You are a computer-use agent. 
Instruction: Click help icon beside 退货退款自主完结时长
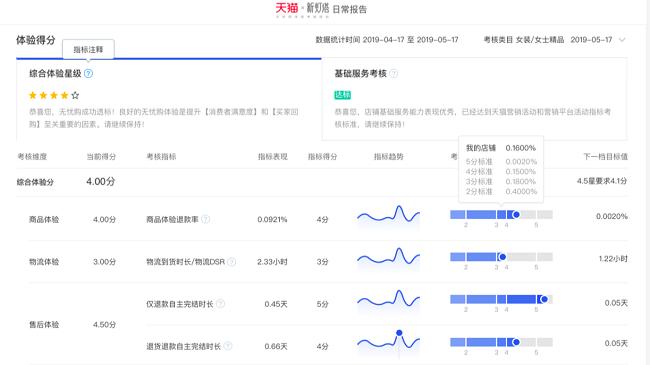click(228, 346)
